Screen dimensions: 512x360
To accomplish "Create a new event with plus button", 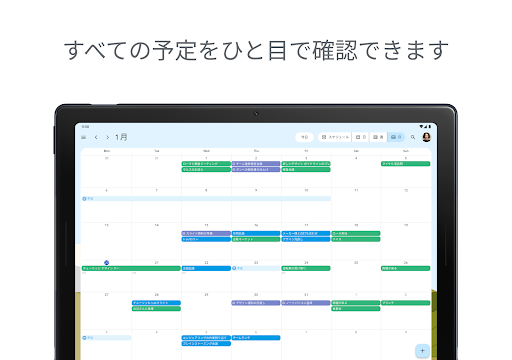I will click(x=422, y=351).
